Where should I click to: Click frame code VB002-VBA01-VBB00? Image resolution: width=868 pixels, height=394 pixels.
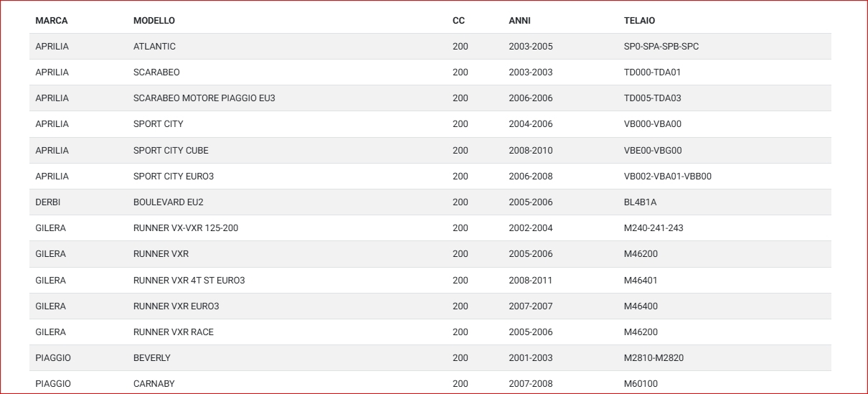[x=667, y=177]
